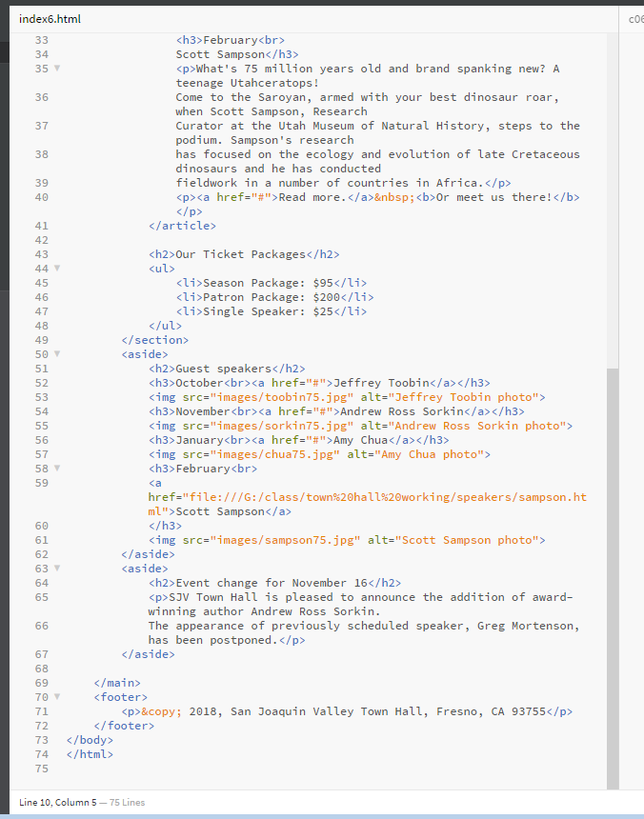Click 'Or meet us there!' bold text

tap(494, 197)
